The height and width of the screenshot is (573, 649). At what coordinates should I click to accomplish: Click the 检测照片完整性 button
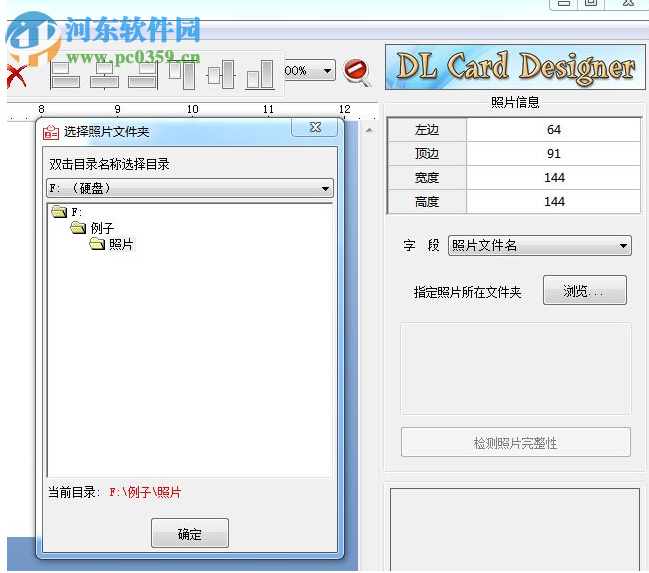click(515, 443)
